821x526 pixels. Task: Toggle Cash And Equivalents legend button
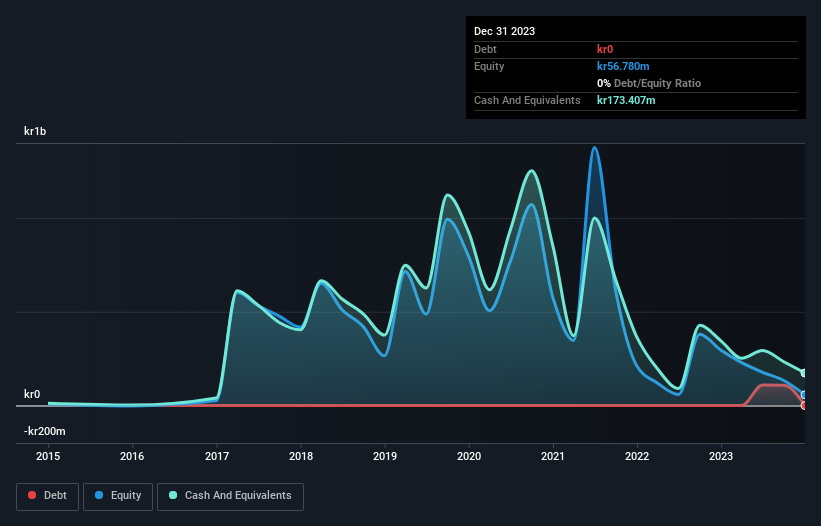230,496
